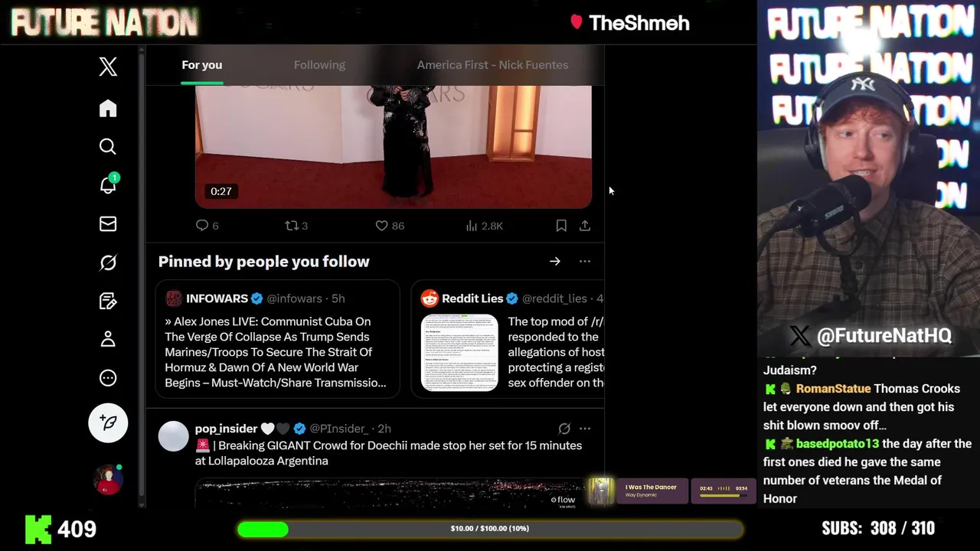Open options for Pinned section
The image size is (980, 551).
pyautogui.click(x=585, y=262)
